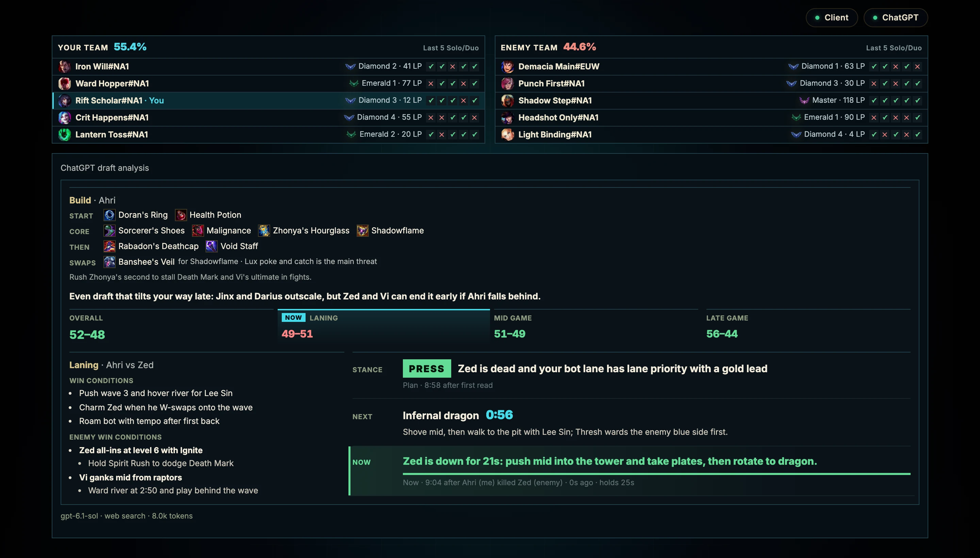Click the Zhonya's Hourglass item icon
980x558 pixels.
coord(264,231)
